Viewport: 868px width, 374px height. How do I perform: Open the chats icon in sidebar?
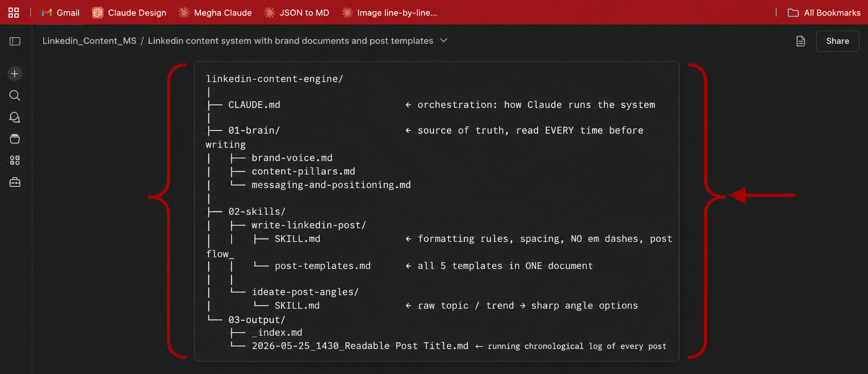point(15,117)
